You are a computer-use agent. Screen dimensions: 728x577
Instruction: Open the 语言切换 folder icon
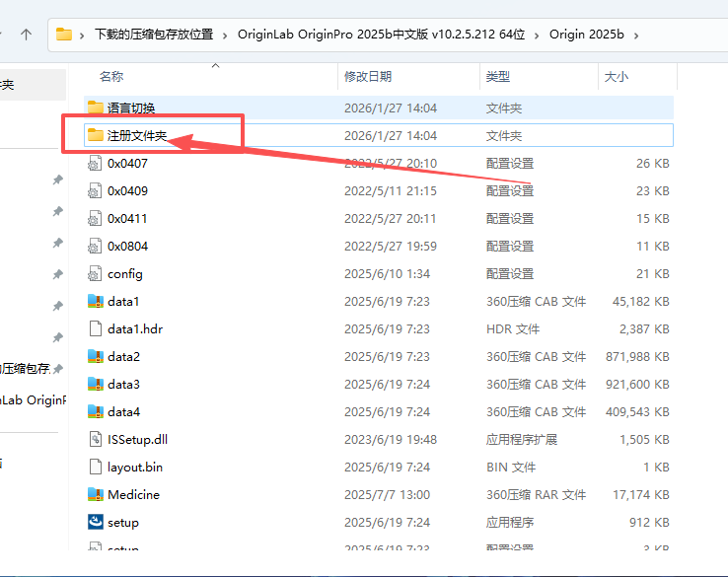[x=95, y=108]
